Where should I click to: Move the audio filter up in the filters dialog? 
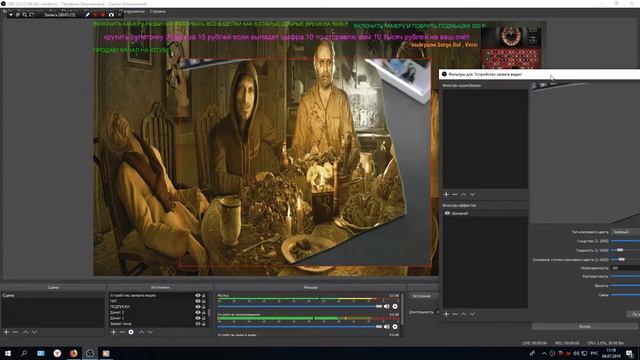pyautogui.click(x=464, y=195)
